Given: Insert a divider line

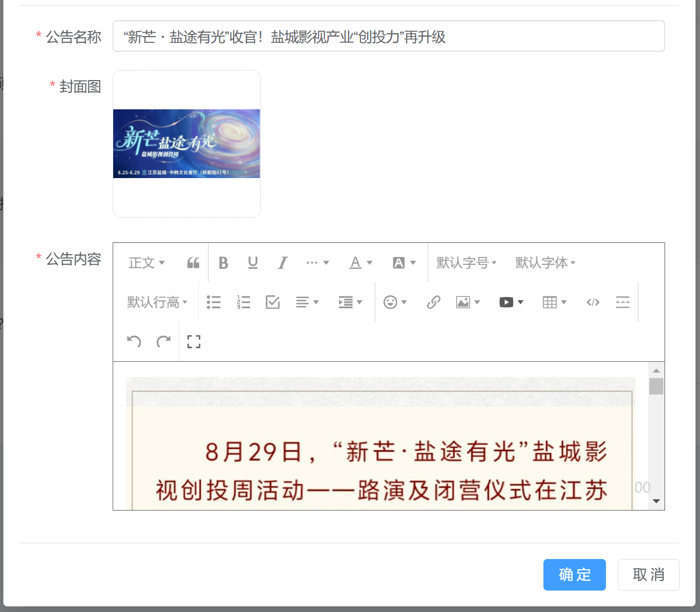Looking at the screenshot, I should (622, 302).
